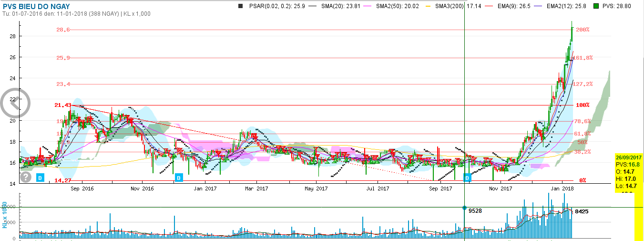Click the Sep 2017 time axis label

click(440, 189)
